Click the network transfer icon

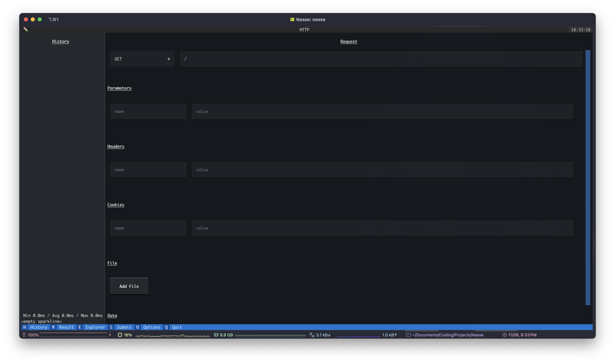[x=312, y=335]
